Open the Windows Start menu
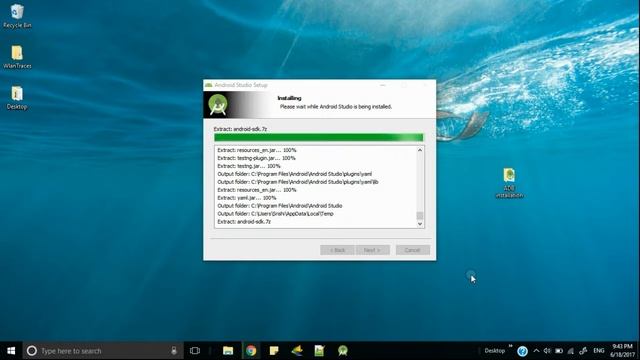Image resolution: width=640 pixels, height=360 pixels. coord(11,351)
